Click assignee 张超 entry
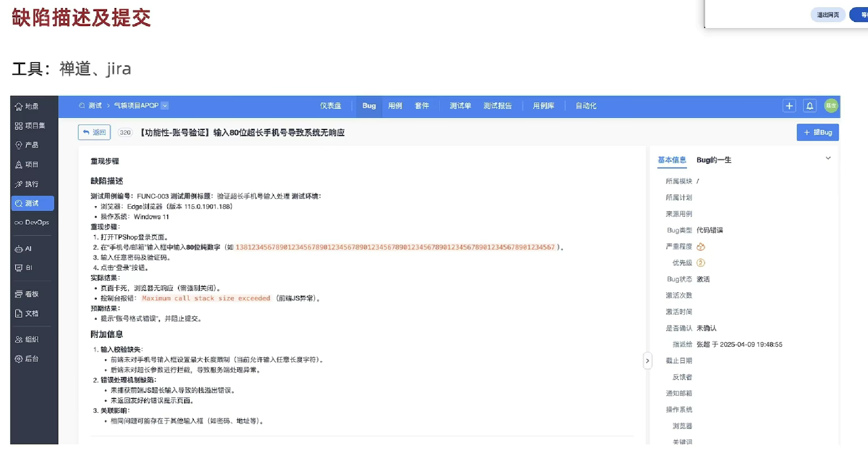This screenshot has width=868, height=451. click(739, 344)
